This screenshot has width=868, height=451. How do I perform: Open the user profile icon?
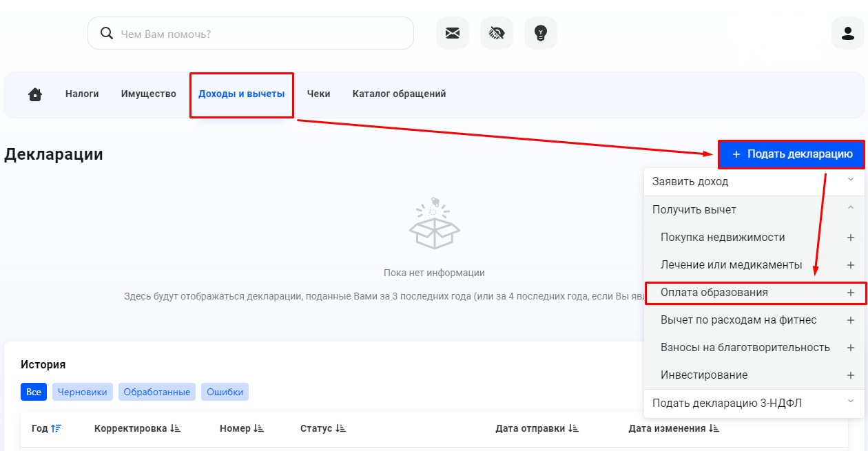coord(847,33)
